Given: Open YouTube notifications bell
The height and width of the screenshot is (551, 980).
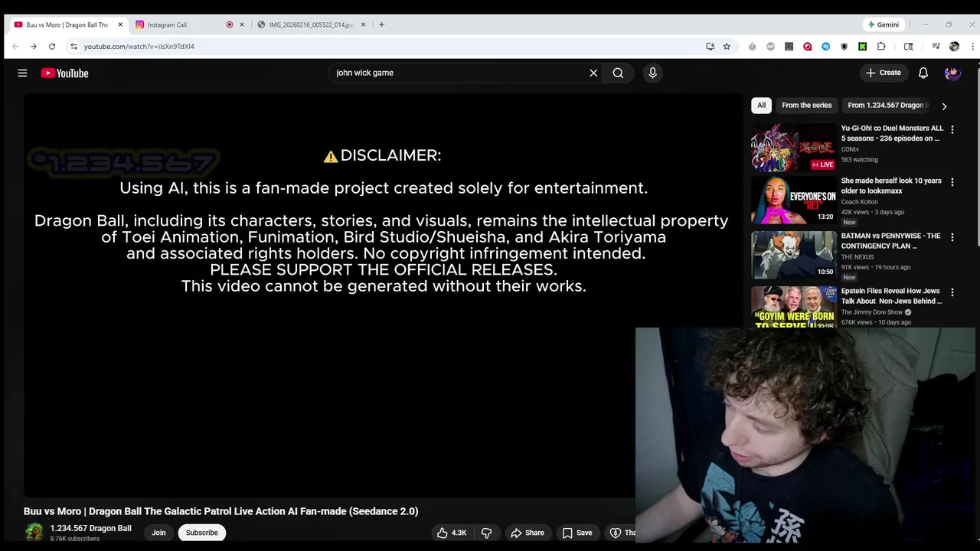Looking at the screenshot, I should (923, 73).
